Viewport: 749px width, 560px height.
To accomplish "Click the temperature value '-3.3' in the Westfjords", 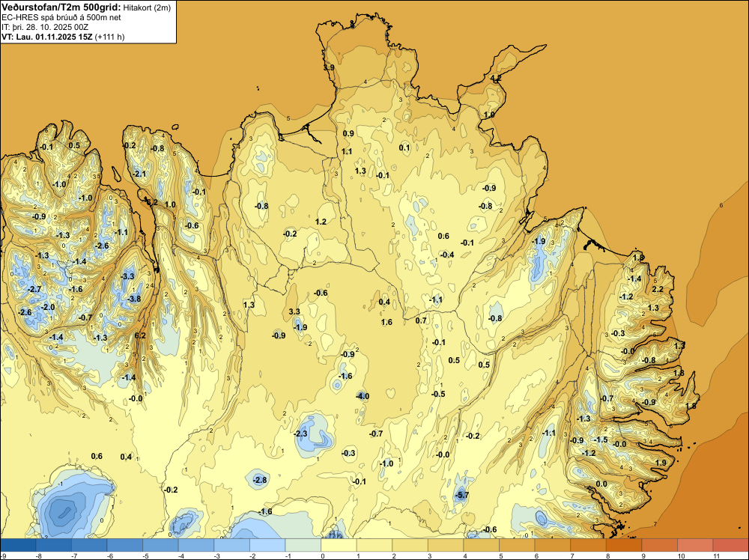I will 127,276.
